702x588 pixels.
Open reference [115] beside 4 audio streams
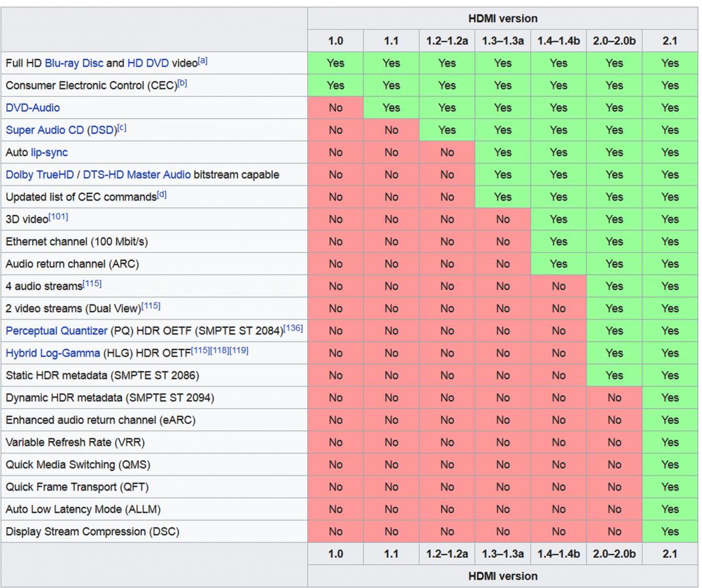[92, 284]
